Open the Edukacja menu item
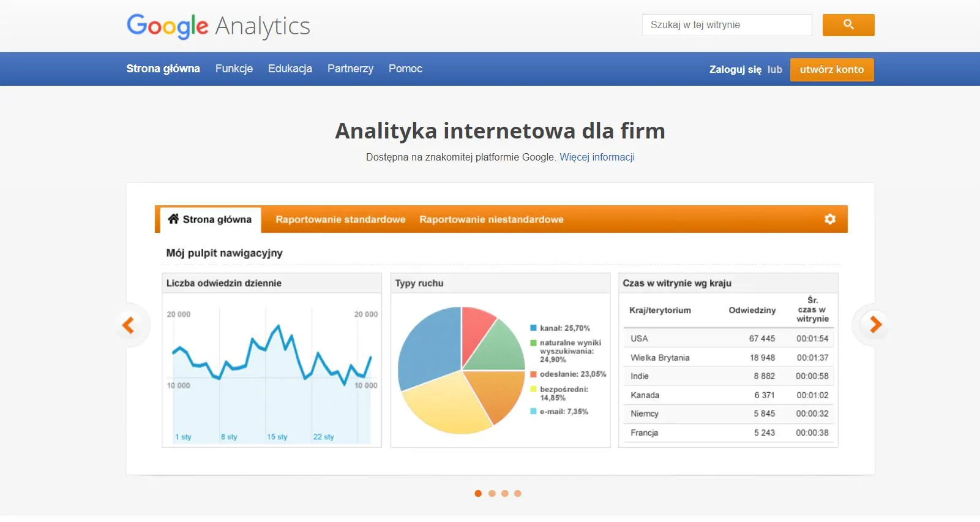The width and height of the screenshot is (980, 522). click(x=290, y=69)
